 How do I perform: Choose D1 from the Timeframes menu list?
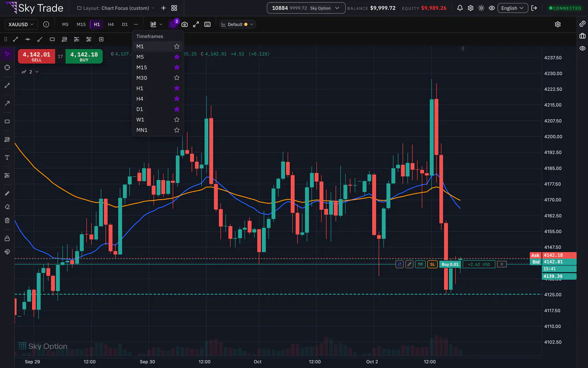point(158,109)
